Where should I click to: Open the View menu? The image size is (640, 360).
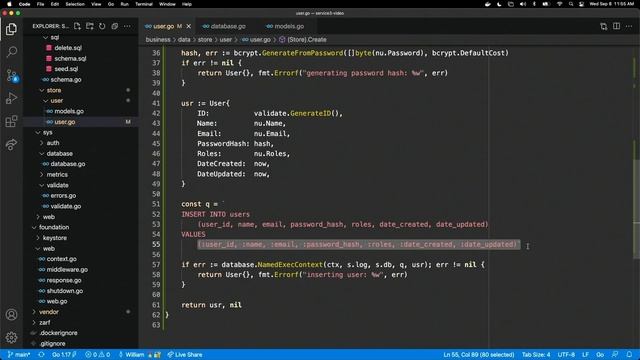coord(96,4)
